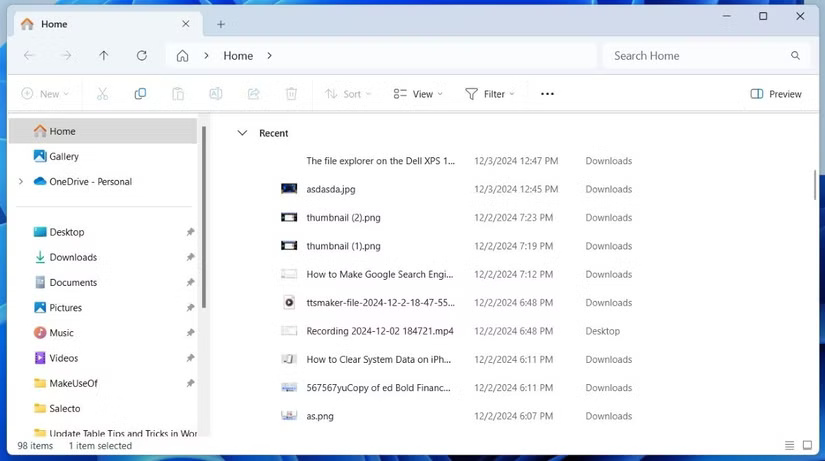Expand OneDrive - Personal tree node
The height and width of the screenshot is (461, 825).
[x=21, y=182]
